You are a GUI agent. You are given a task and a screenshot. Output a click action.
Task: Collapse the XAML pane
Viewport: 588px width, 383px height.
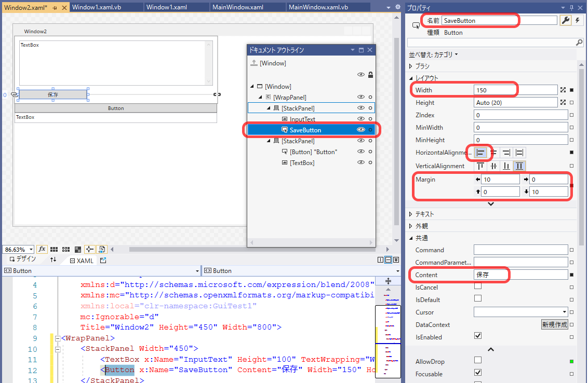[396, 259]
